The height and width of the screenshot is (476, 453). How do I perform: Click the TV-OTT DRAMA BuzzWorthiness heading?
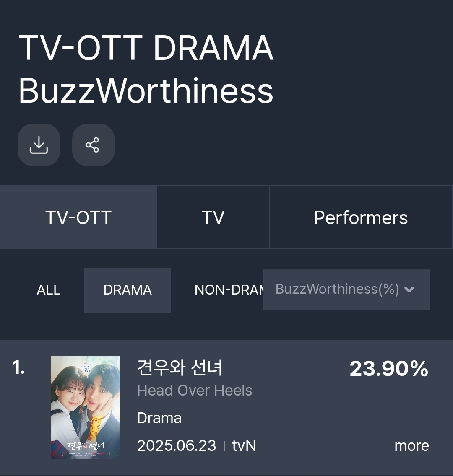pyautogui.click(x=146, y=69)
